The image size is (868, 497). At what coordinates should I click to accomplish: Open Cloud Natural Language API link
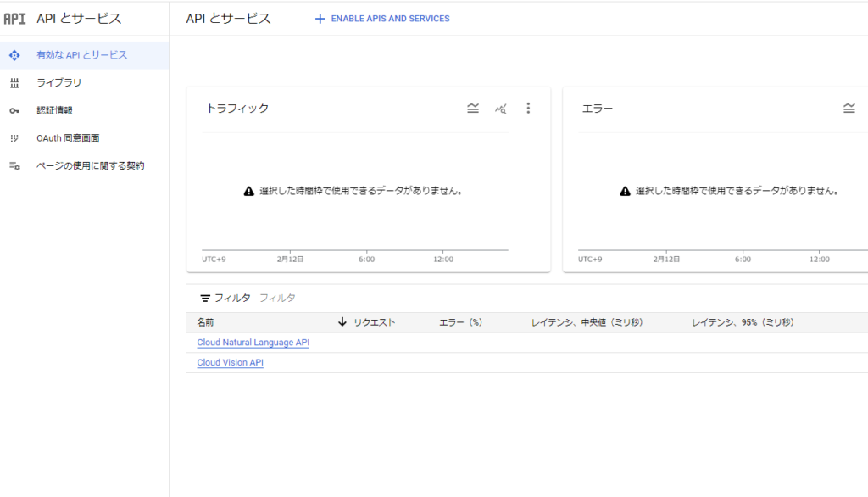pyautogui.click(x=253, y=343)
